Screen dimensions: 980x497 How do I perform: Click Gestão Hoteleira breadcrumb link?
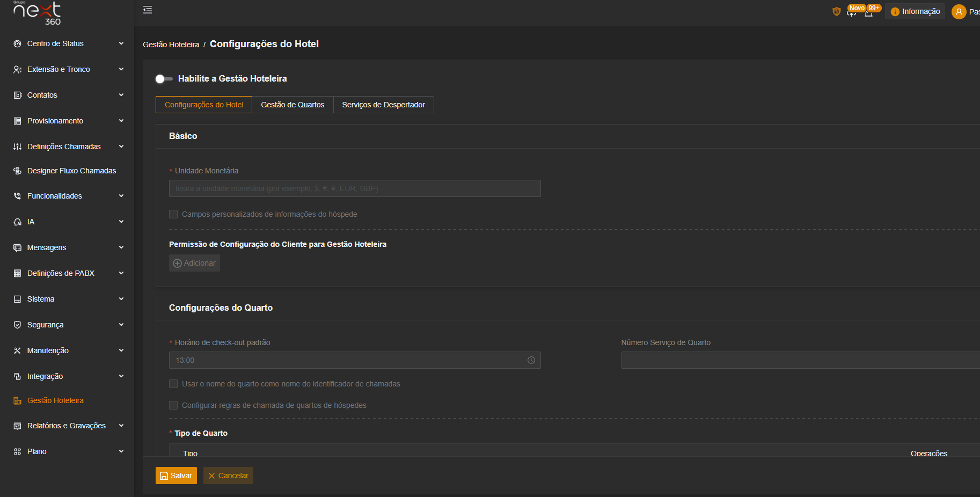tap(171, 45)
